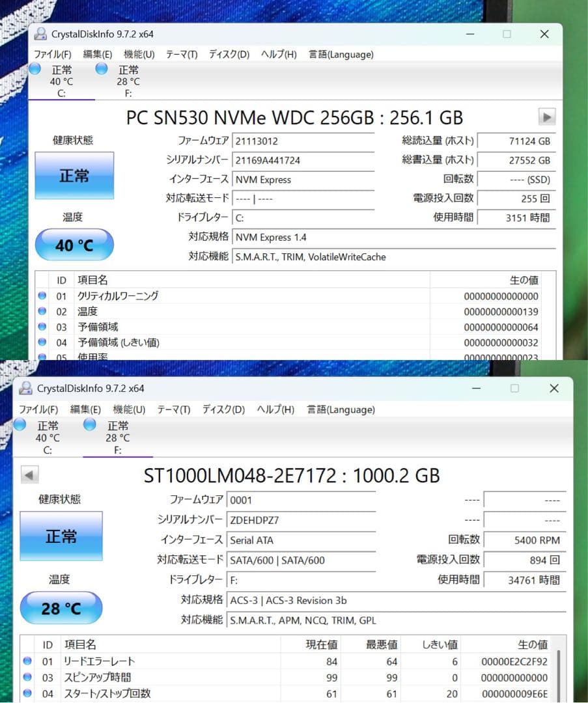Image resolution: width=588 pixels, height=703 pixels.
Task: Click the blue dot beside リードエラーレート attribute
Action: (x=27, y=661)
